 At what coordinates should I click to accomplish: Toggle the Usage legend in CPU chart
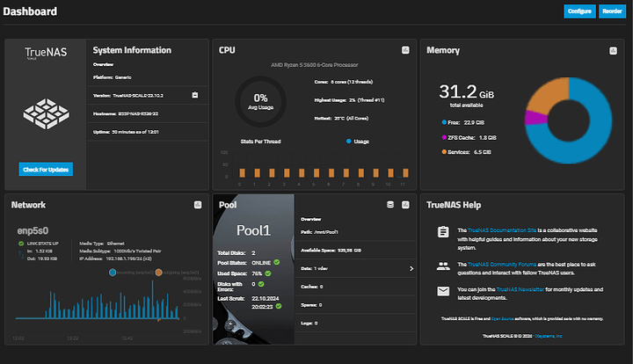tap(349, 141)
